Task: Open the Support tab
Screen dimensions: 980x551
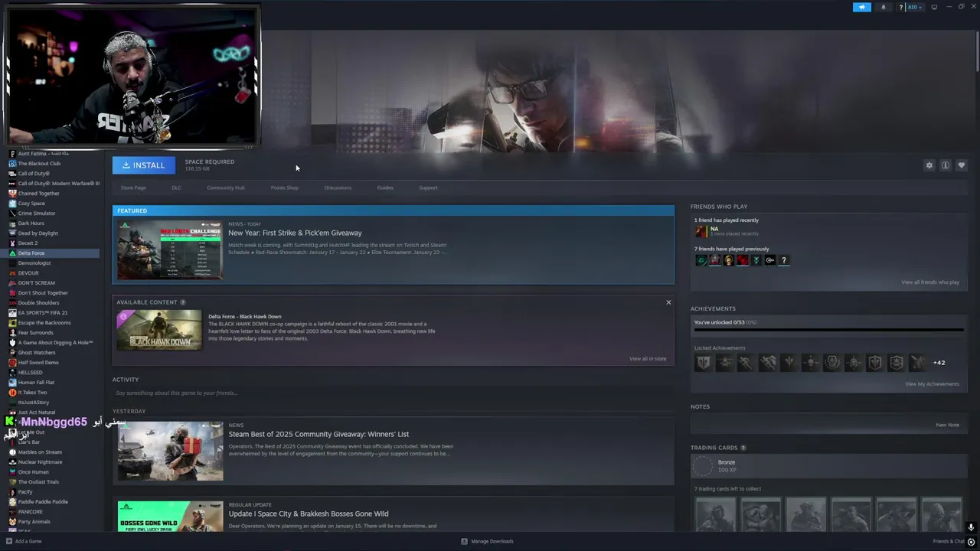Action: pyautogui.click(x=428, y=187)
